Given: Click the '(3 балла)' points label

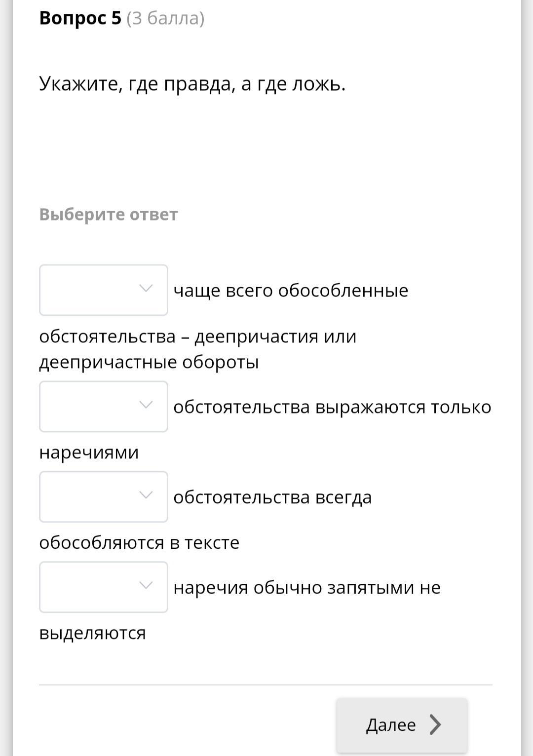Looking at the screenshot, I should pyautogui.click(x=165, y=18).
